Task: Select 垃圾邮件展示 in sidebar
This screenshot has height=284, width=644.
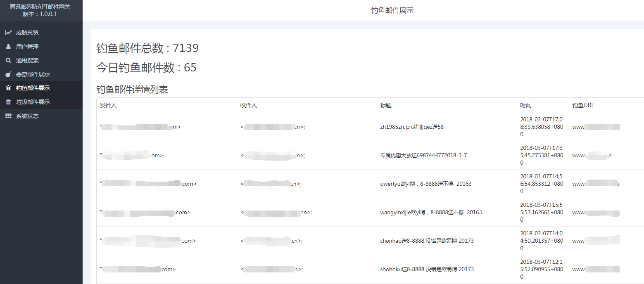Action: tap(33, 102)
